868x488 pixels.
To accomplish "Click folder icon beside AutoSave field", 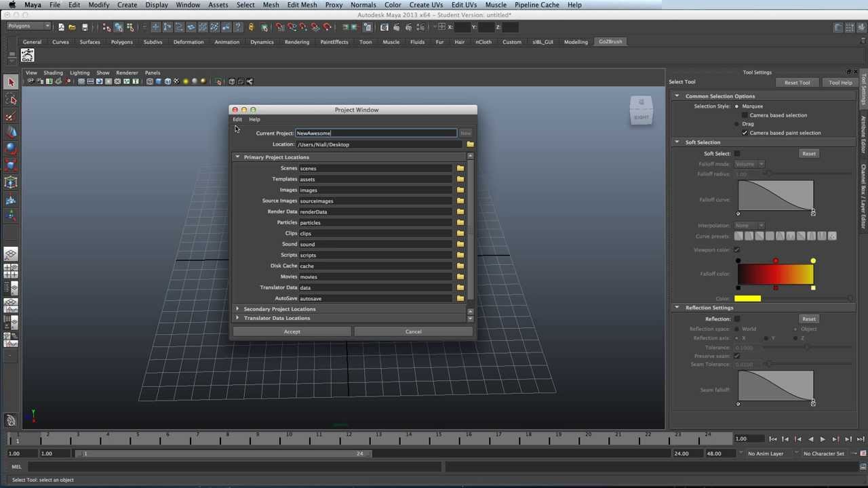I will coord(460,298).
